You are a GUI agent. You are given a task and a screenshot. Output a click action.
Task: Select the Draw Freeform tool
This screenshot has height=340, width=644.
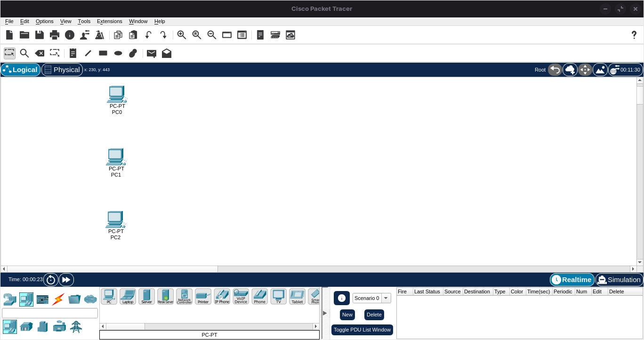(x=133, y=53)
